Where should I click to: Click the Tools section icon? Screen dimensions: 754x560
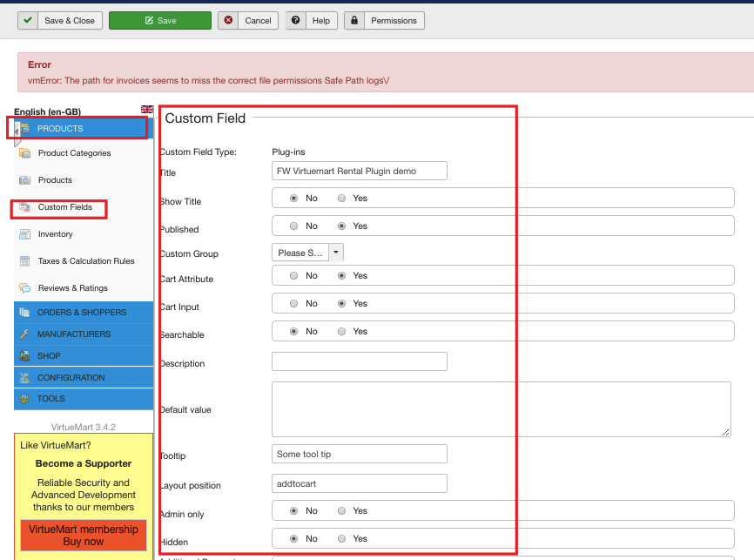(x=24, y=399)
